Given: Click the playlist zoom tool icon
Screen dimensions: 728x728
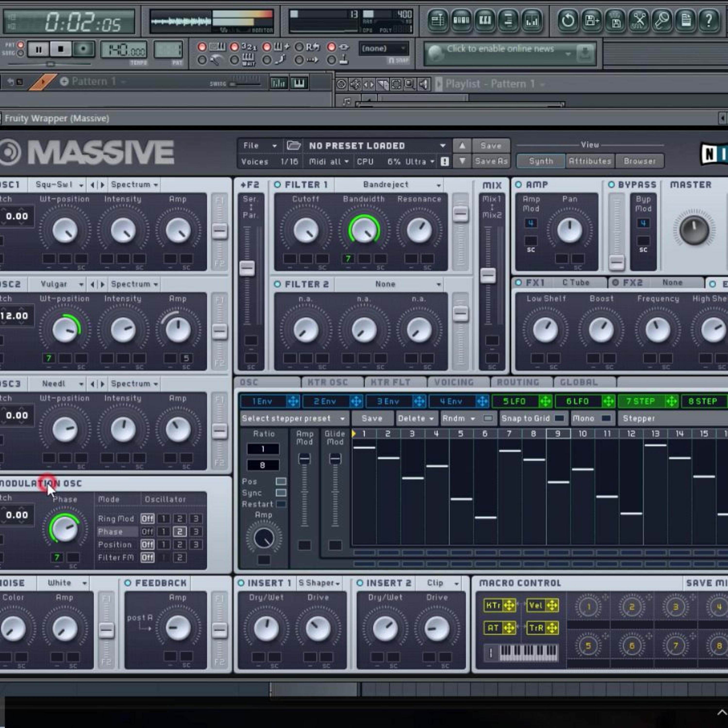Looking at the screenshot, I should (410, 84).
